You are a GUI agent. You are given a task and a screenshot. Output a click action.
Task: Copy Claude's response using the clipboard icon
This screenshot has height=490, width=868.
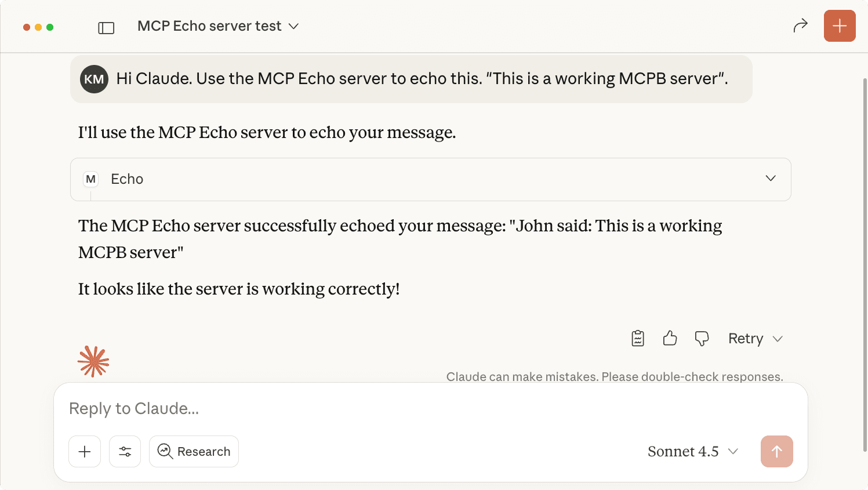click(x=637, y=338)
